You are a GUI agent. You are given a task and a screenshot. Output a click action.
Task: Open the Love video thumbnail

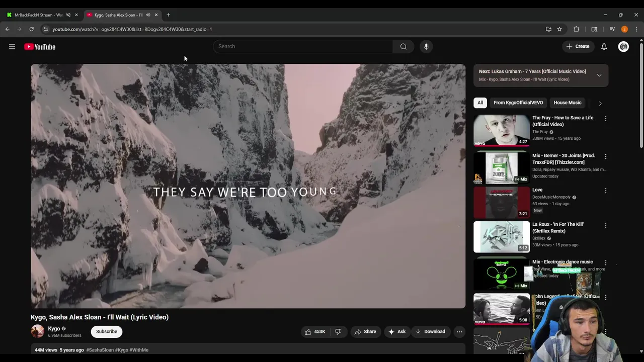[x=502, y=203]
